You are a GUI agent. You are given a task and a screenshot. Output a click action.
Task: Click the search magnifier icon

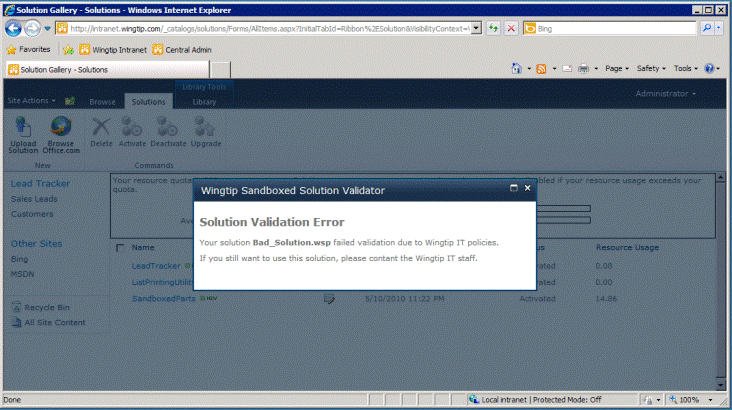click(707, 28)
